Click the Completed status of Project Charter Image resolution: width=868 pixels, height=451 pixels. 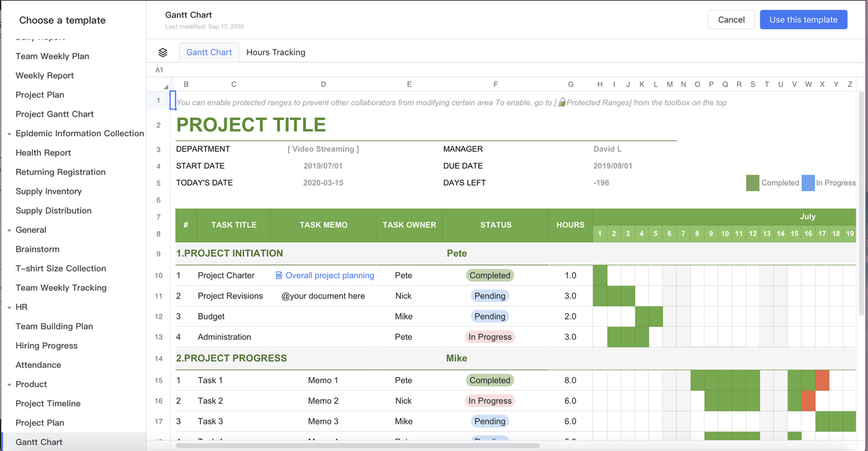tap(490, 275)
